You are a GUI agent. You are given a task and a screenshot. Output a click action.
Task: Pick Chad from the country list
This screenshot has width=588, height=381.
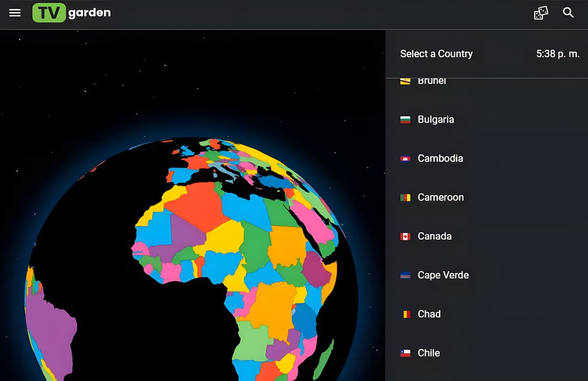pyautogui.click(x=429, y=314)
